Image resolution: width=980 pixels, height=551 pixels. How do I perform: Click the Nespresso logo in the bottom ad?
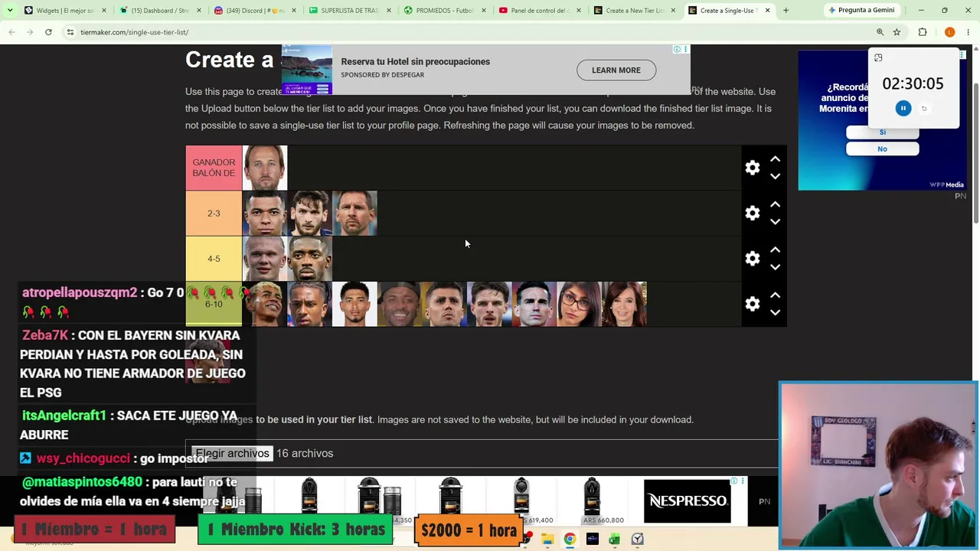click(688, 501)
